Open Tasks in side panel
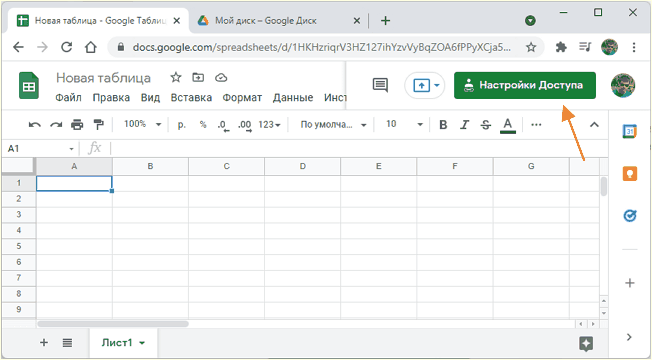652x360 pixels. 630,216
